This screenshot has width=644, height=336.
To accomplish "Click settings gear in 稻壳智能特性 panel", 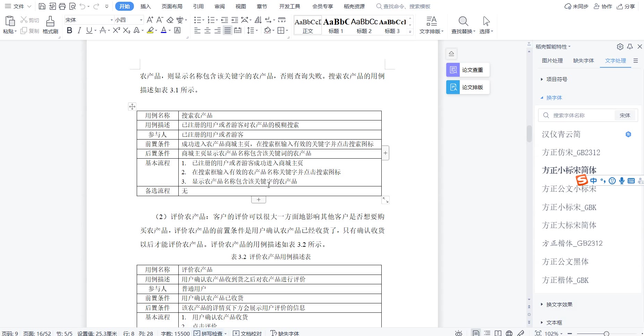I will coord(620,47).
